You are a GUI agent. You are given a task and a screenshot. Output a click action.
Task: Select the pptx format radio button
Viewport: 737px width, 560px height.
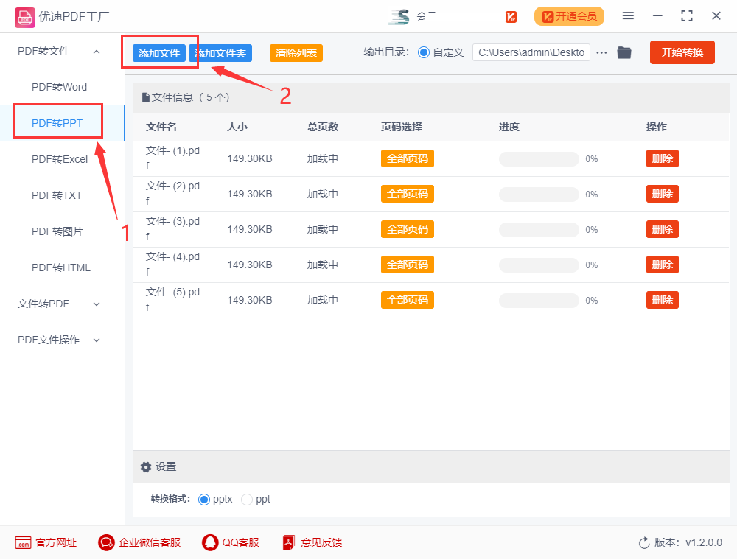coord(204,500)
